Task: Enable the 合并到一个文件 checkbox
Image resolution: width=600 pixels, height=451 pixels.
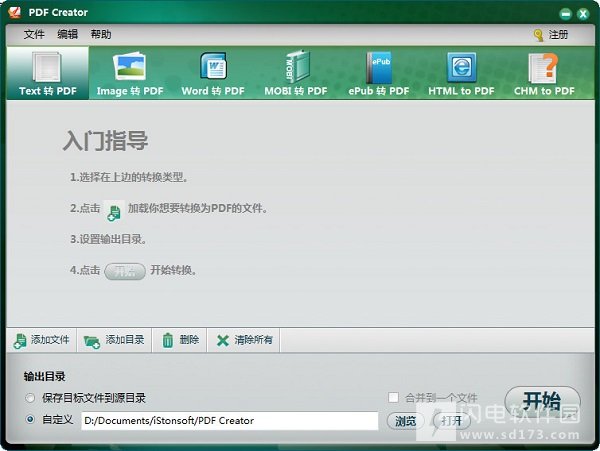Action: click(x=393, y=397)
